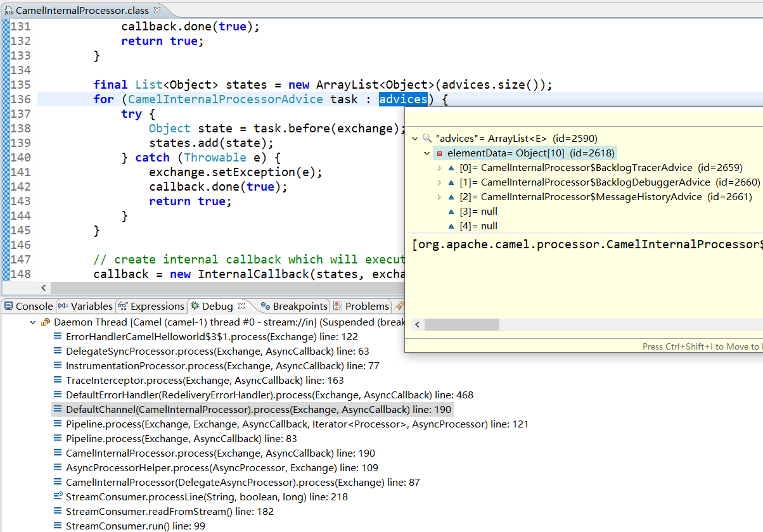Click the triangle icon of the [1] BacklogDebuggerAdvice entry
The image size is (763, 532).
(x=451, y=182)
